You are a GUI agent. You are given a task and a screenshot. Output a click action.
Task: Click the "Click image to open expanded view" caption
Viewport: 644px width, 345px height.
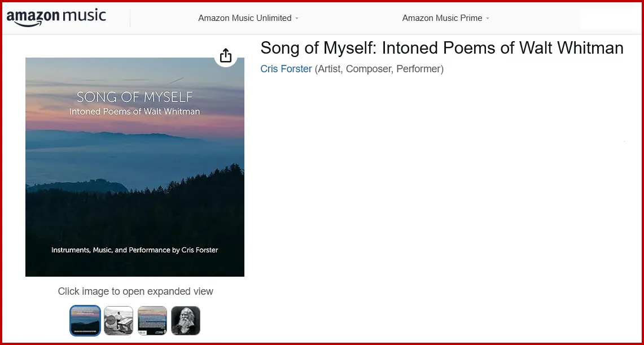[135, 291]
